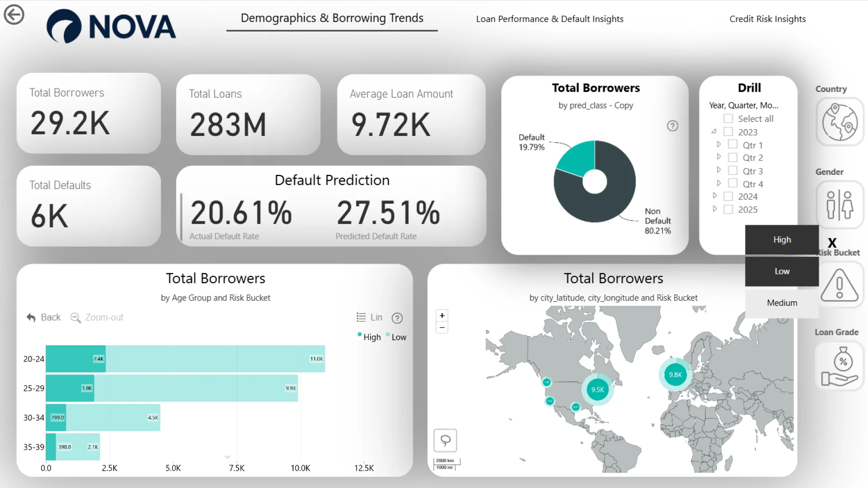Collapse the 2023 tree node
Image resolution: width=868 pixels, height=488 pixels.
[x=714, y=131]
